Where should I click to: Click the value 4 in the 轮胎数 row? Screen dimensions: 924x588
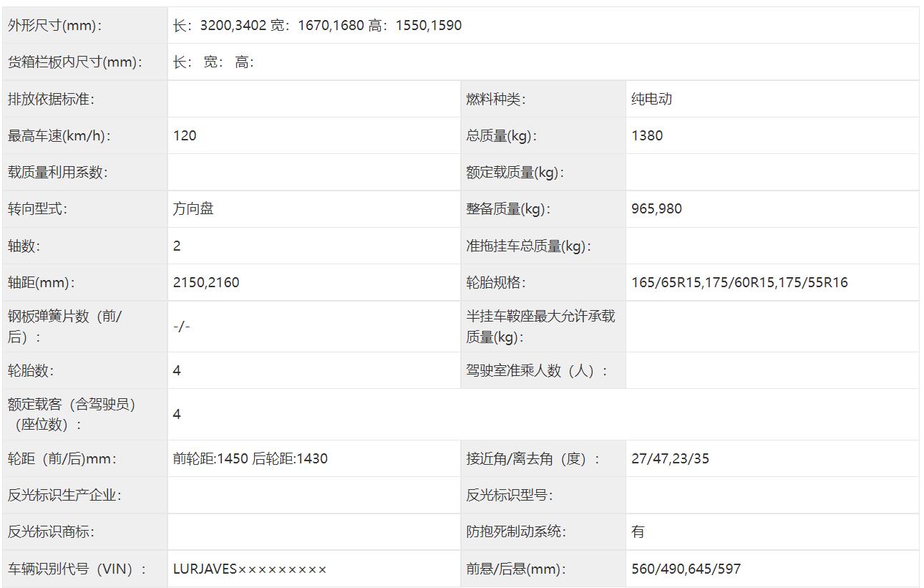[x=177, y=371]
